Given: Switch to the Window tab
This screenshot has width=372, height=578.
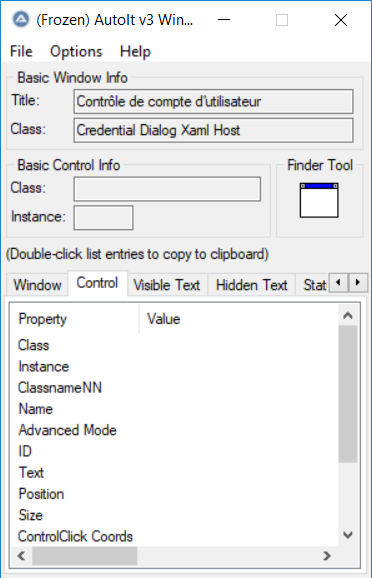Looking at the screenshot, I should [x=37, y=285].
